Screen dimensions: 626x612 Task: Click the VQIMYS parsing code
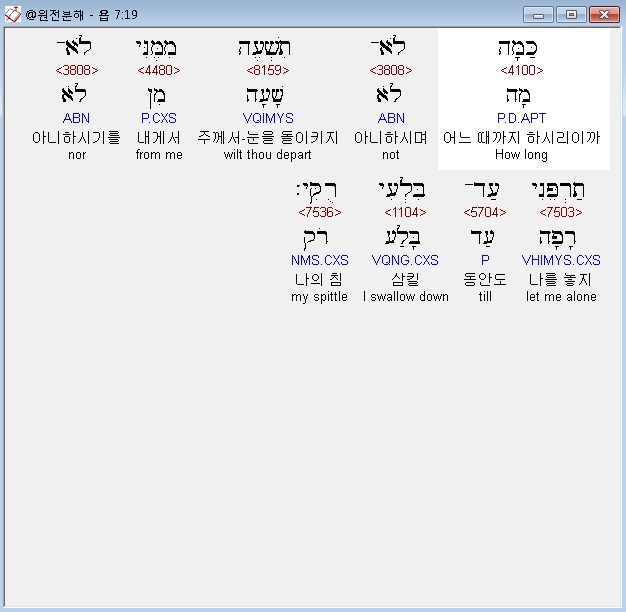point(268,118)
